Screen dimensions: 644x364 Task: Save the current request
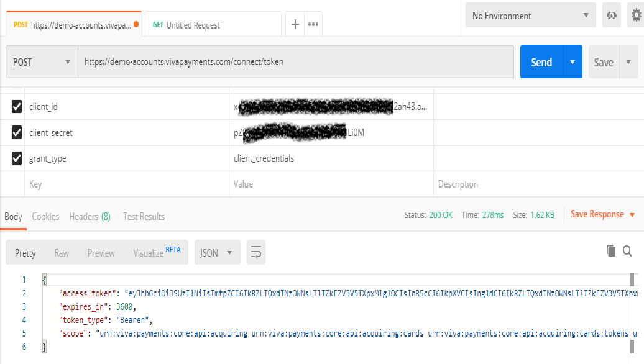pos(603,61)
